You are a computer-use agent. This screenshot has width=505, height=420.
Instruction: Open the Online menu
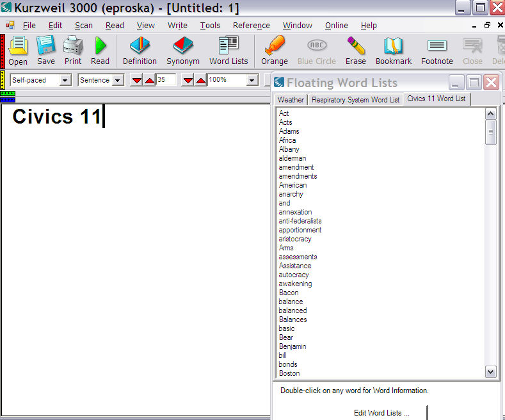[x=337, y=26]
